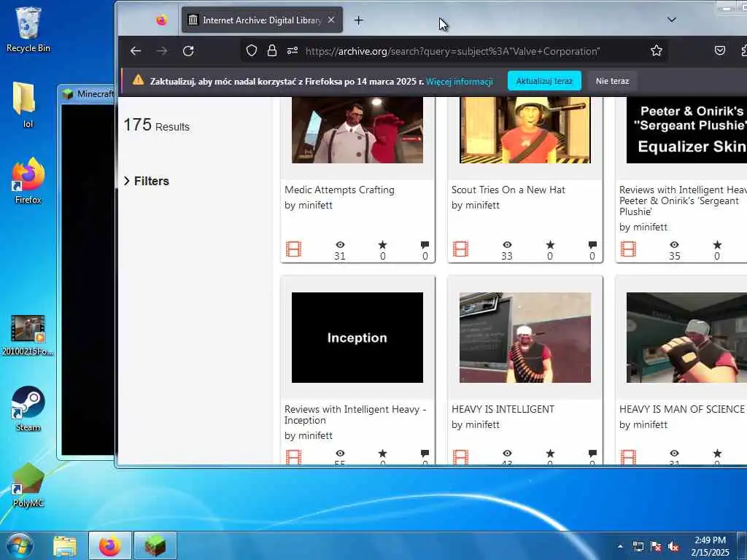Open the Więcej informacji link
Screen dimensions: 747x560
[460, 82]
